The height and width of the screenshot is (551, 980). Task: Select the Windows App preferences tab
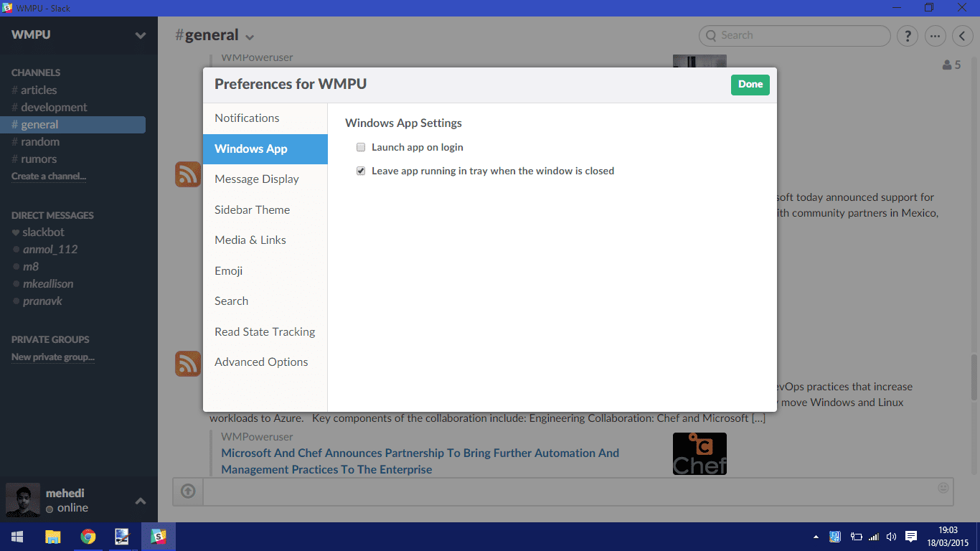point(265,149)
